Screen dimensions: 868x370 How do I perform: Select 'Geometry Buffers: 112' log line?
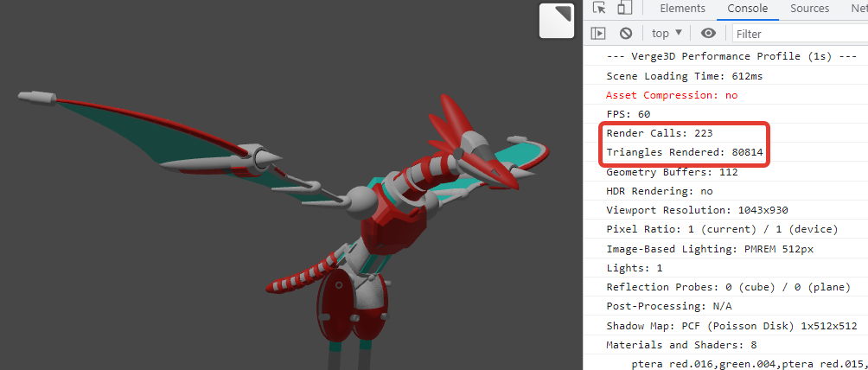672,172
